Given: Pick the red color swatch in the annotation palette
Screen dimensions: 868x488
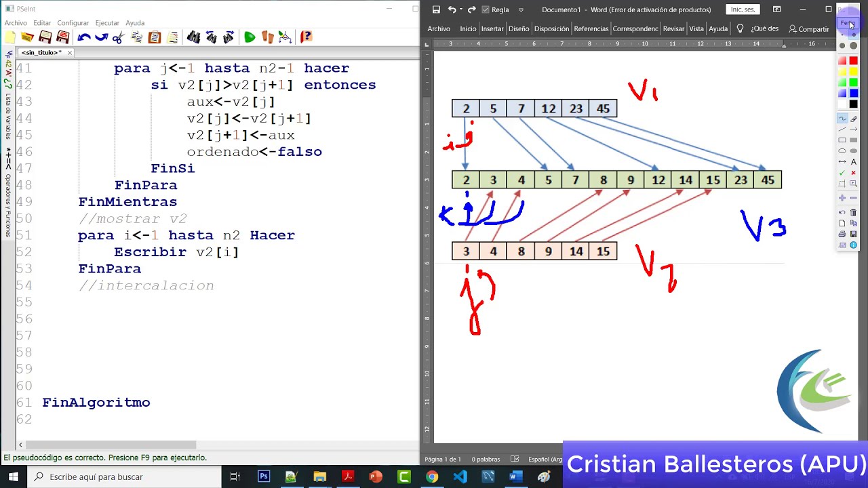Looking at the screenshot, I should tap(853, 61).
